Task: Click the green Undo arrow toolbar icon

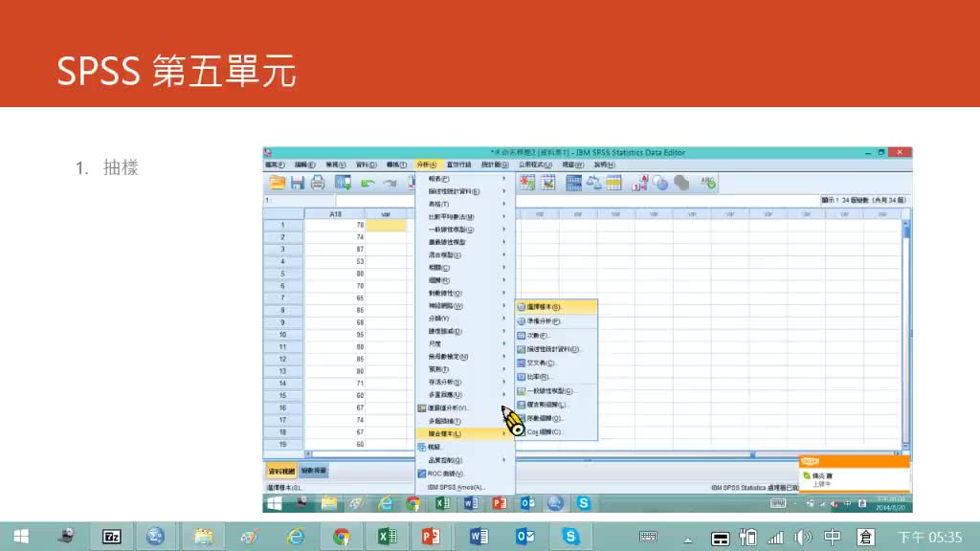Action: 367,183
